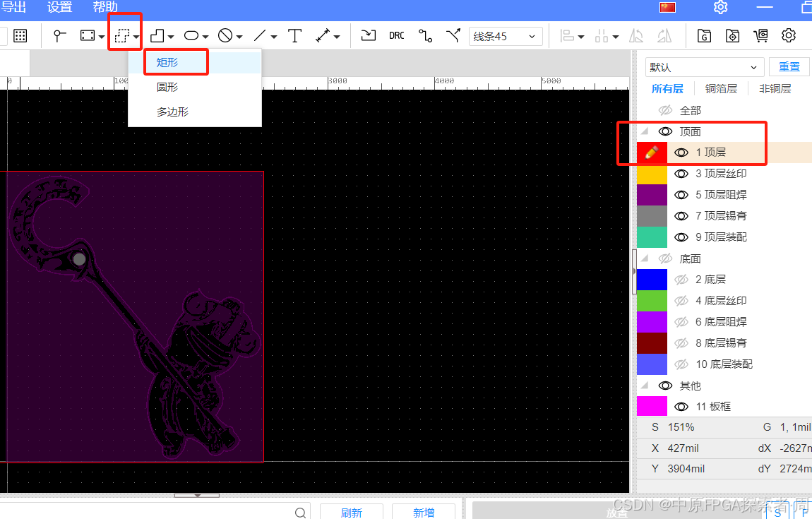Open dropdown arrow beside circle-slash tool
Image resolution: width=812 pixels, height=519 pixels.
(x=239, y=37)
